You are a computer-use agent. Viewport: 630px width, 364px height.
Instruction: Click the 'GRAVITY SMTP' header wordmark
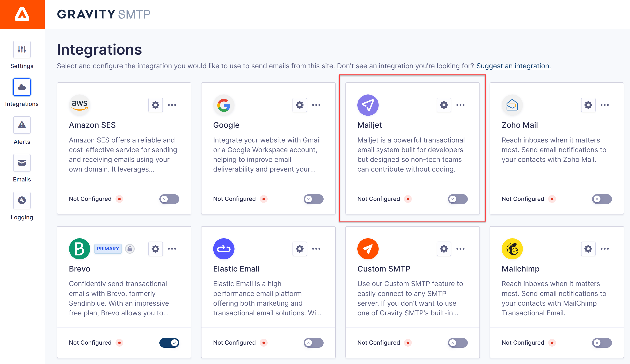104,14
